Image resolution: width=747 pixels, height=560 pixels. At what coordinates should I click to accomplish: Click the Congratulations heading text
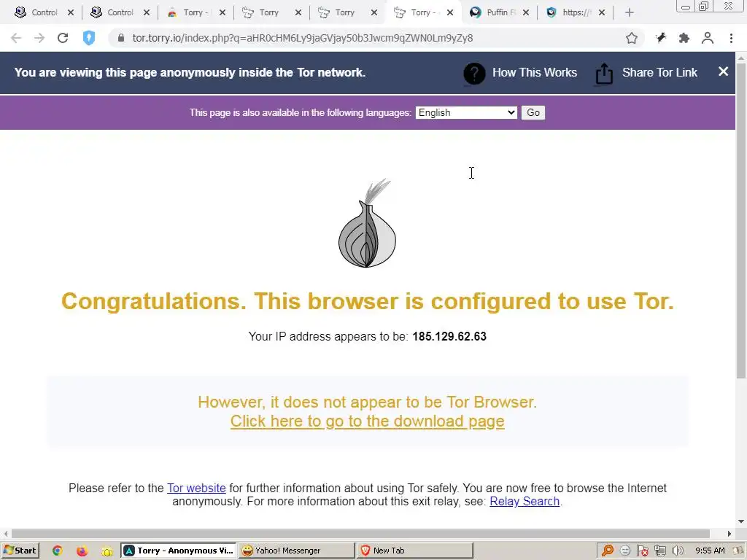tap(368, 301)
